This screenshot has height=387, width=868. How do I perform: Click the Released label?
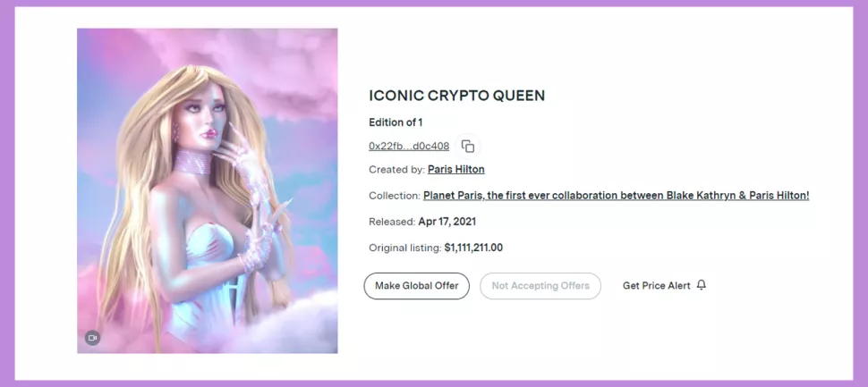(x=392, y=222)
